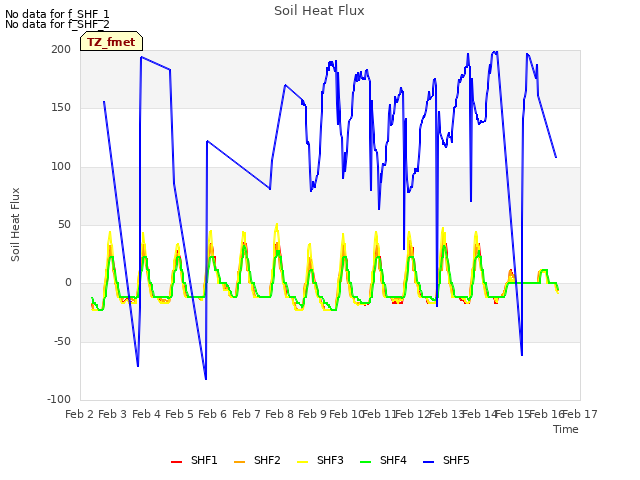Screen dimensions: 640x480
Task: Click the -100 y-axis tick label
Action: (59, 399)
